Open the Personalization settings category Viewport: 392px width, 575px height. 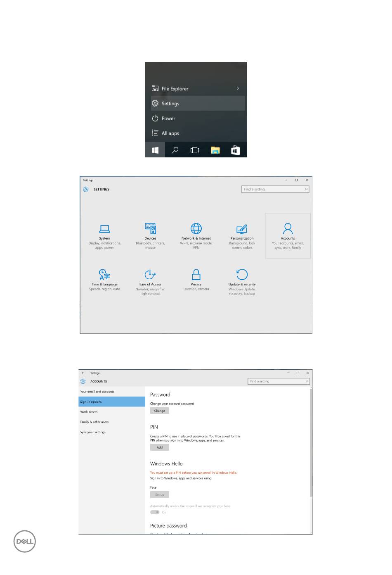pyautogui.click(x=242, y=236)
